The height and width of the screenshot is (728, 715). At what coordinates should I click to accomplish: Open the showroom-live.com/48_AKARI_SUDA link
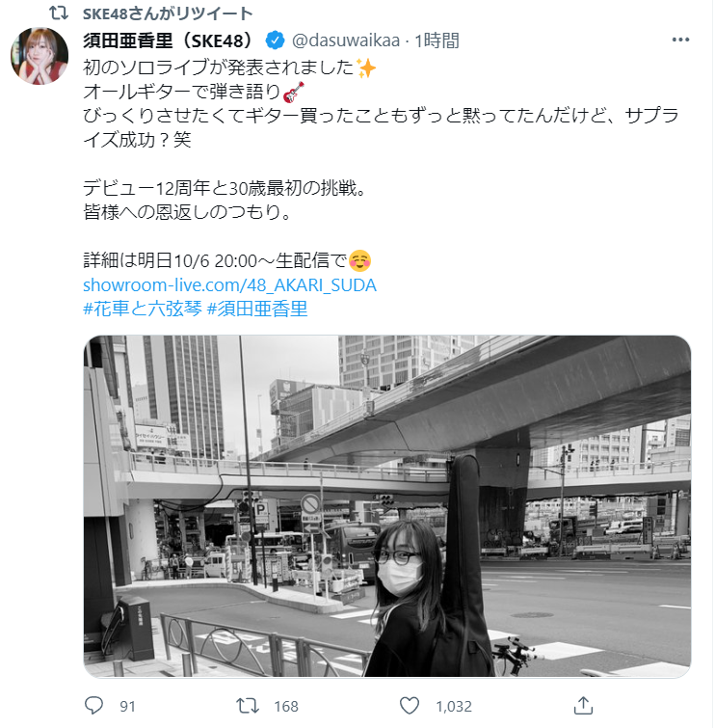tap(229, 285)
